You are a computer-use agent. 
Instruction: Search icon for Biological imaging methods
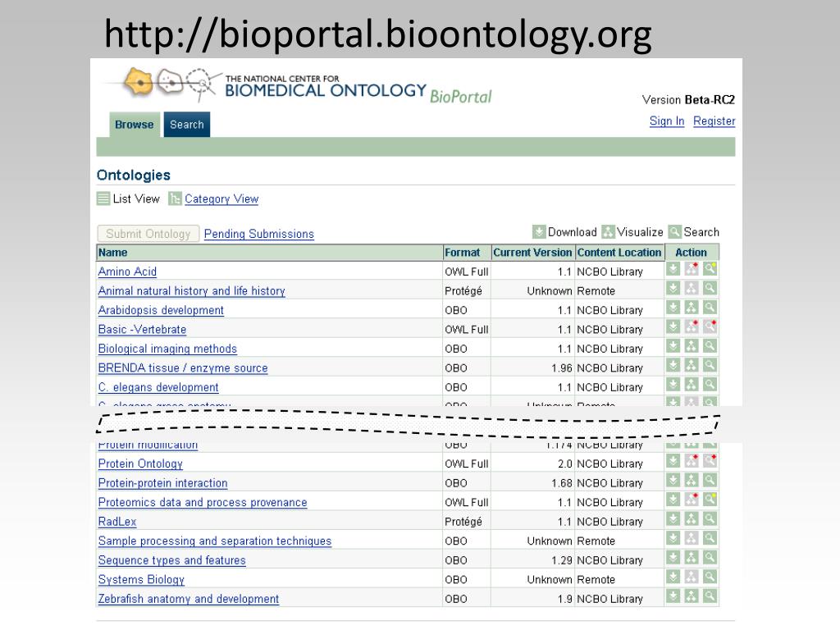coord(710,346)
